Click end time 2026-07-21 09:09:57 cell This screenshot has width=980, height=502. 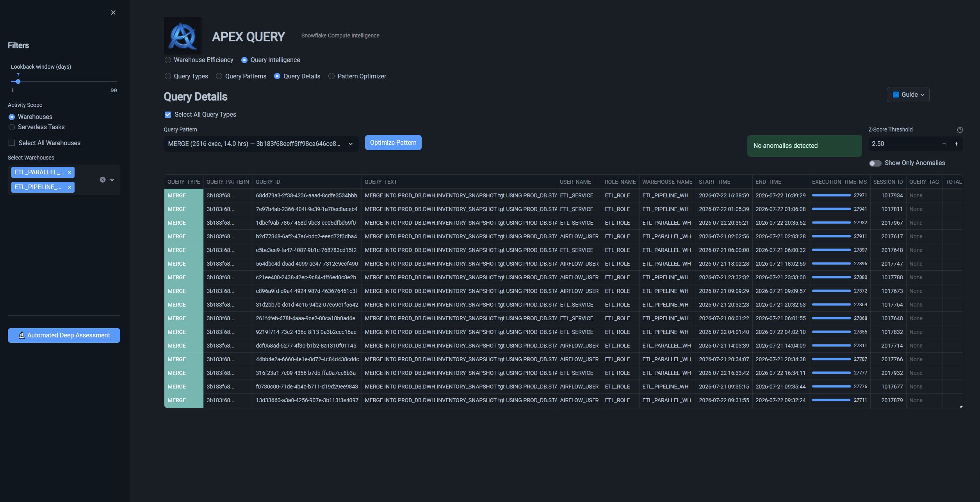coord(780,291)
